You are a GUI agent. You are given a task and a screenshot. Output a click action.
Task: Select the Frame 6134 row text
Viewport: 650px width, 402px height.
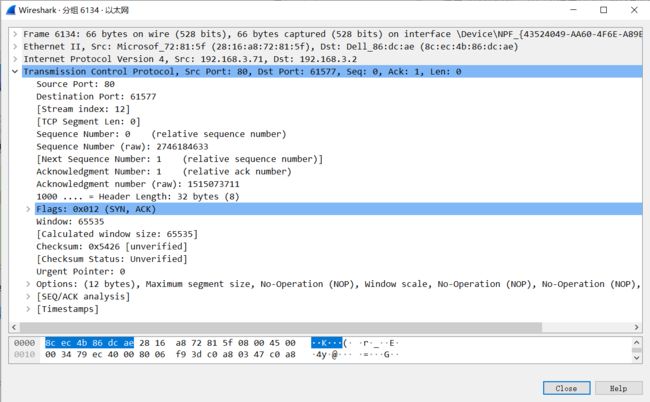click(x=332, y=34)
